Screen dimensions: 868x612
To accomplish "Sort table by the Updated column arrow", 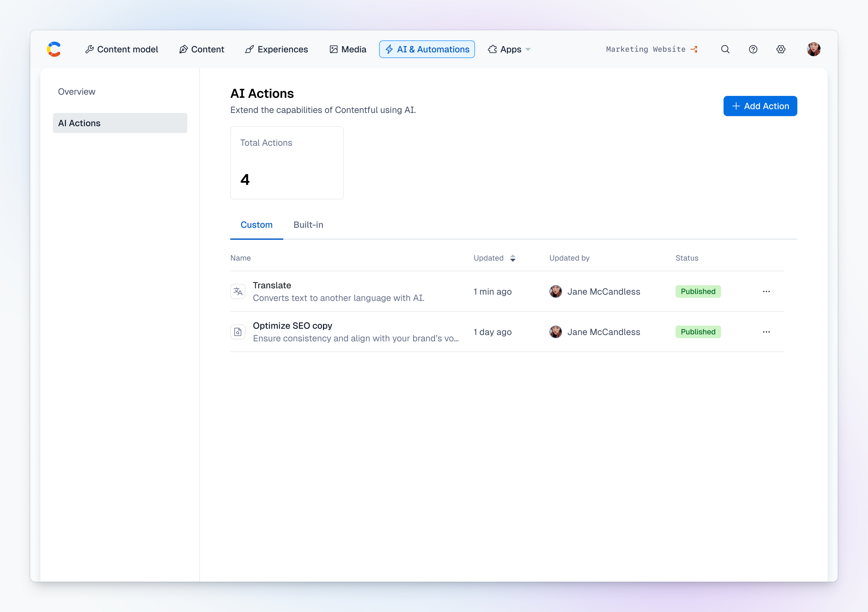I will click(513, 258).
